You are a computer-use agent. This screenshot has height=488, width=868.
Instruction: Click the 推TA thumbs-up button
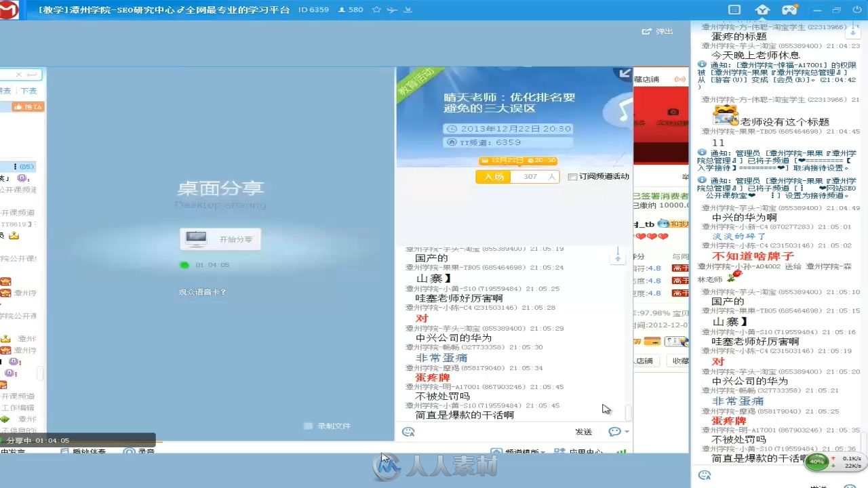point(28,107)
